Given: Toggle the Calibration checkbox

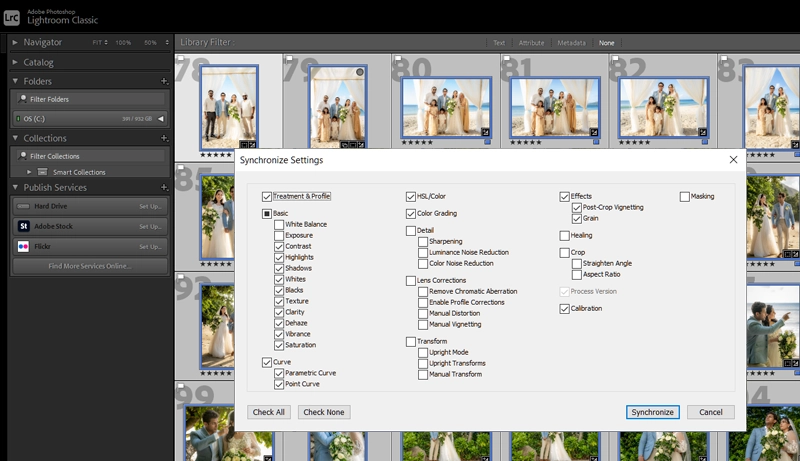Looking at the screenshot, I should (x=564, y=309).
